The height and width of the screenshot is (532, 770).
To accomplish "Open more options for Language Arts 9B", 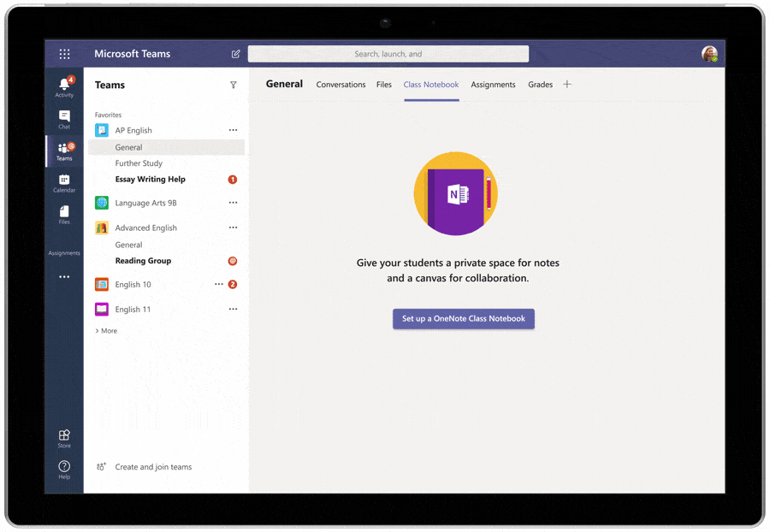I will 234,203.
